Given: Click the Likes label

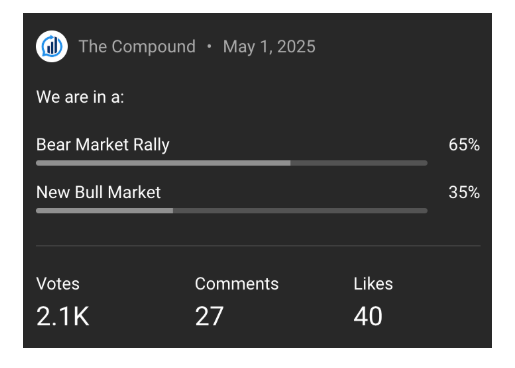Looking at the screenshot, I should point(373,284).
